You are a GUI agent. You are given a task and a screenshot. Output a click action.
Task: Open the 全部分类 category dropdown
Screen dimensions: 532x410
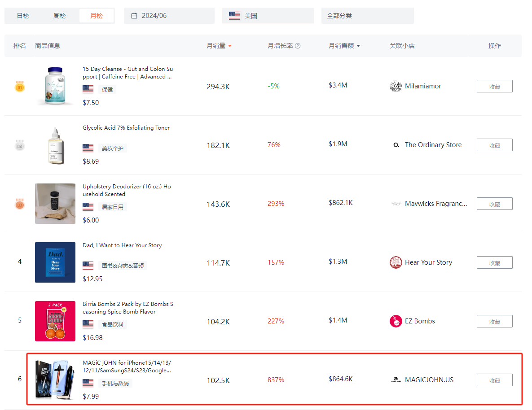point(367,16)
